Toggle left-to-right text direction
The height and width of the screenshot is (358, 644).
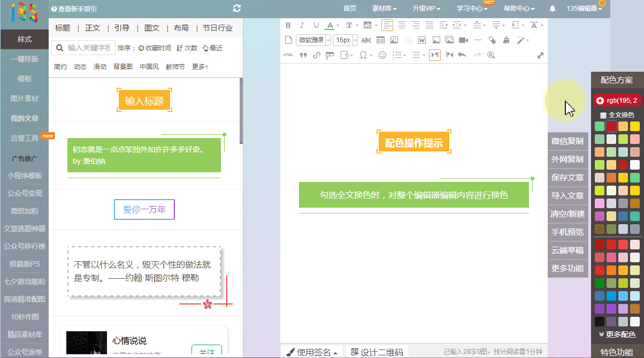pos(435,55)
